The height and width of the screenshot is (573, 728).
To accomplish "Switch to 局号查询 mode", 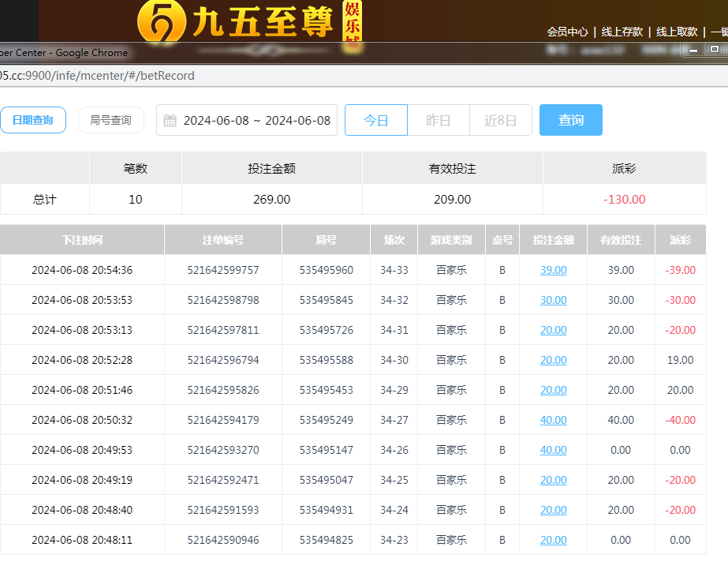I will coord(110,120).
